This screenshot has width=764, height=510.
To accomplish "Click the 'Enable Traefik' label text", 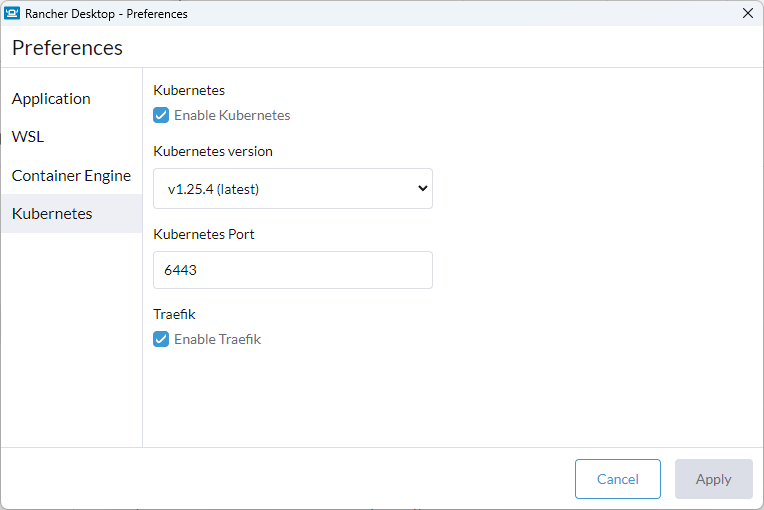I will (217, 339).
